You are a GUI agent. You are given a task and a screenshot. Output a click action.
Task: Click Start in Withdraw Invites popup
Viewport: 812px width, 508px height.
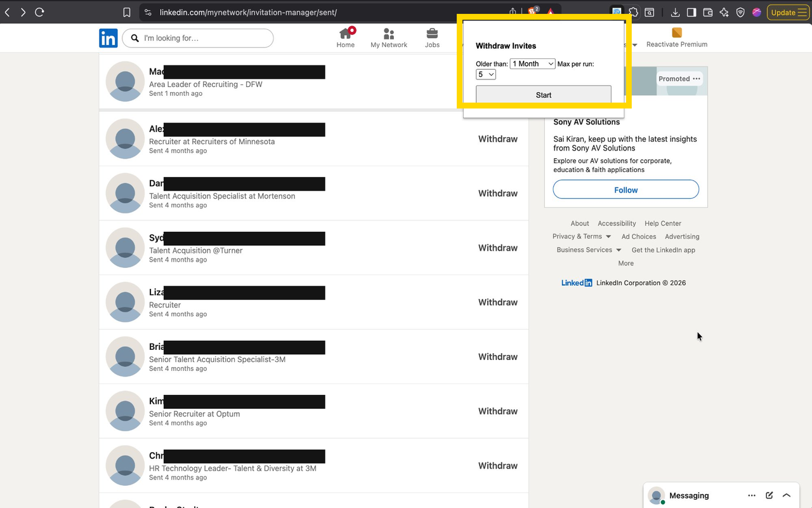pyautogui.click(x=544, y=95)
